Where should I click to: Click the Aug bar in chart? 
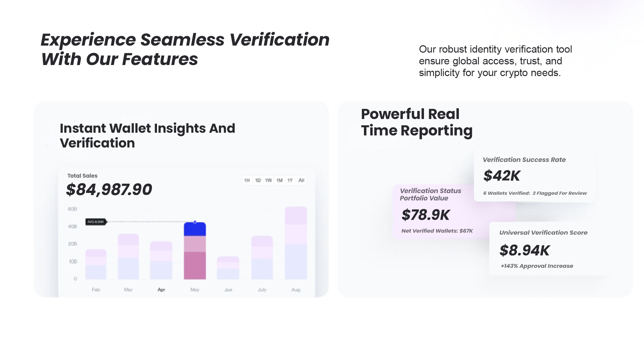pos(296,243)
